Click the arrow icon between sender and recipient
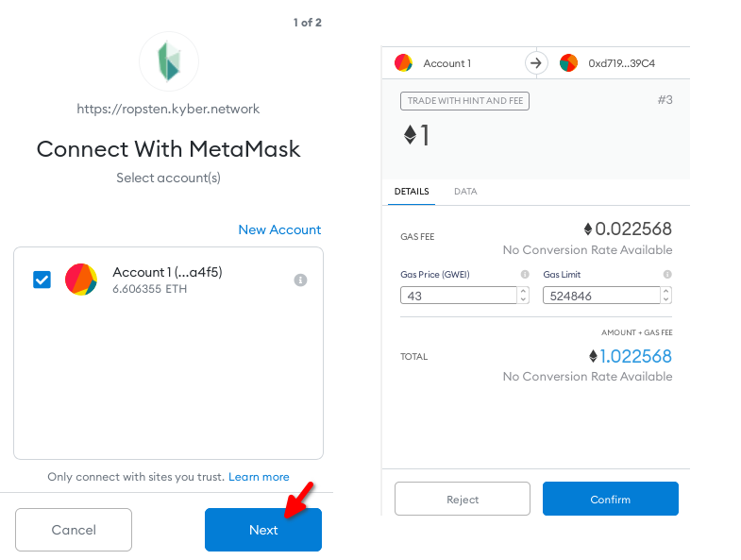The image size is (741, 560). [536, 63]
